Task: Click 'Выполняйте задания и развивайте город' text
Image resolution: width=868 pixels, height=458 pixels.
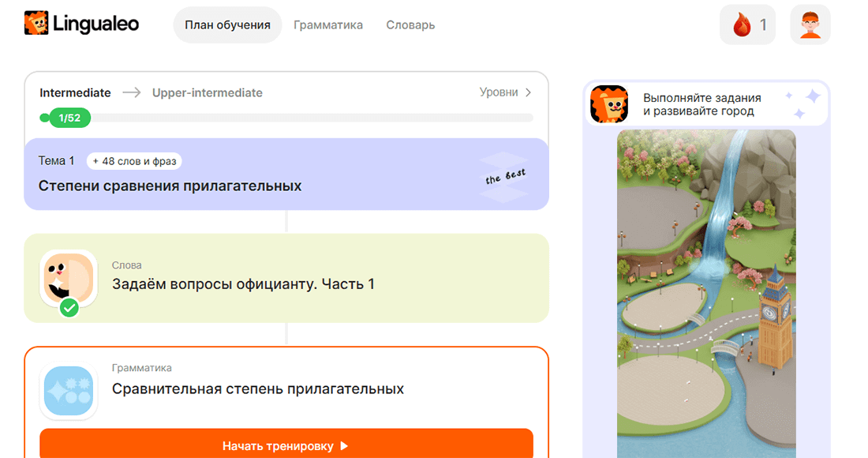Action: coord(702,104)
